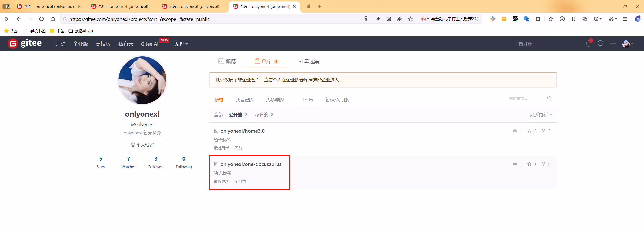This screenshot has width=644, height=230.
Task: Switch to the 概览 tab
Action: 227,61
